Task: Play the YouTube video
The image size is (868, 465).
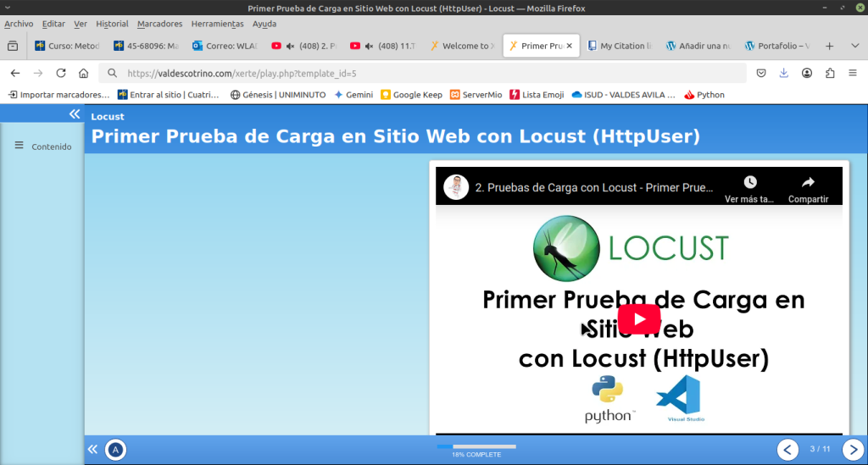Action: point(639,319)
